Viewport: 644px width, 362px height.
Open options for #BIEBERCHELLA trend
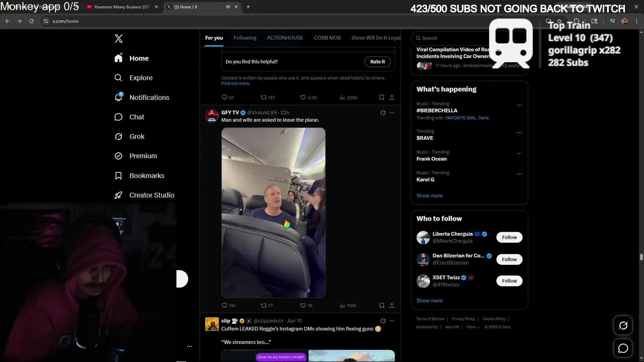(519, 105)
